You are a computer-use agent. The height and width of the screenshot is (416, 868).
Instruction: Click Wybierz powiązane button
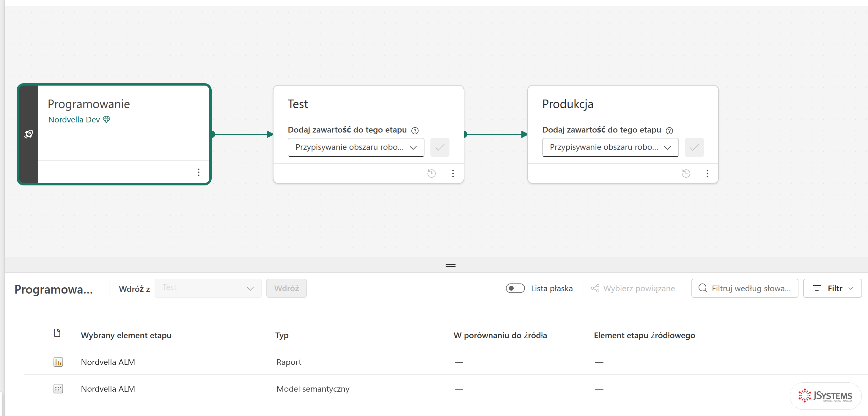pos(633,288)
